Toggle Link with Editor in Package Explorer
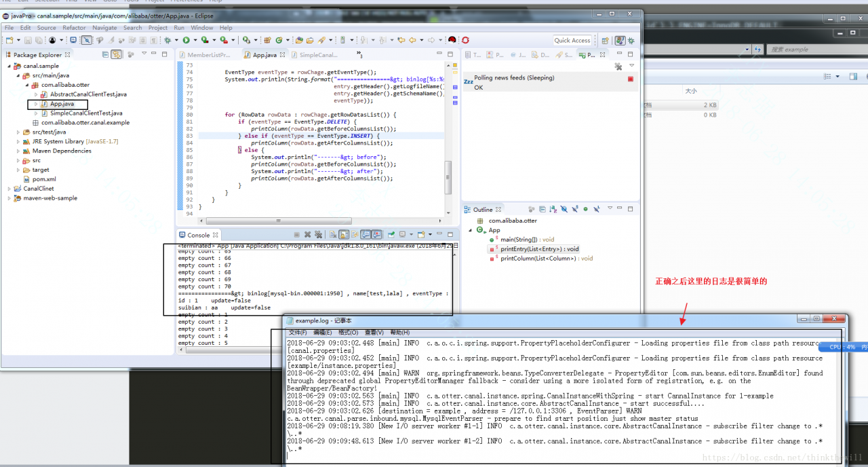This screenshot has height=467, width=868. pos(117,55)
